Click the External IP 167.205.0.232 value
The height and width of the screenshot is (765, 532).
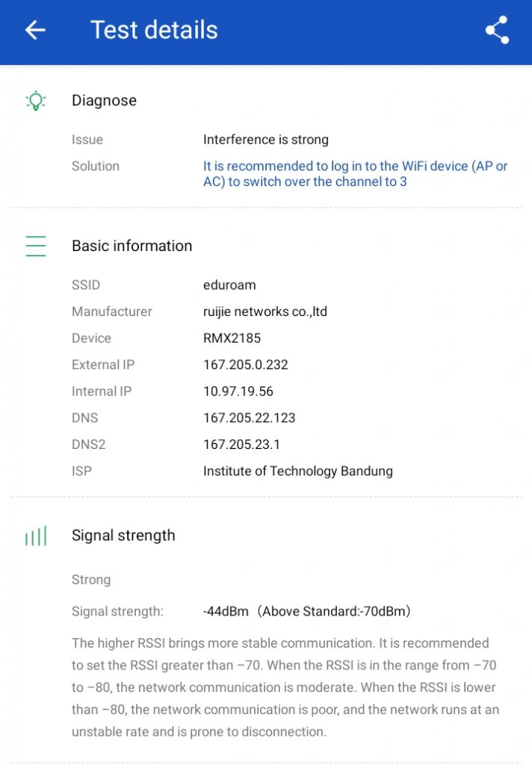[245, 365]
